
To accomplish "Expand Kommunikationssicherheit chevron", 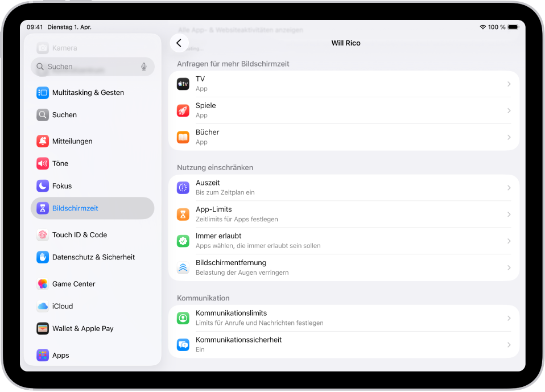I will [509, 345].
